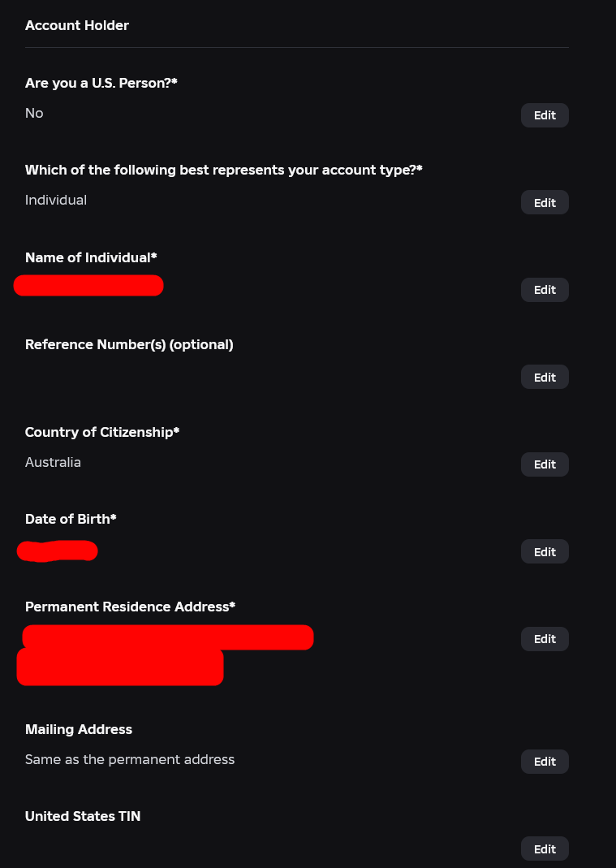Click the Account Holder section heading

(77, 25)
